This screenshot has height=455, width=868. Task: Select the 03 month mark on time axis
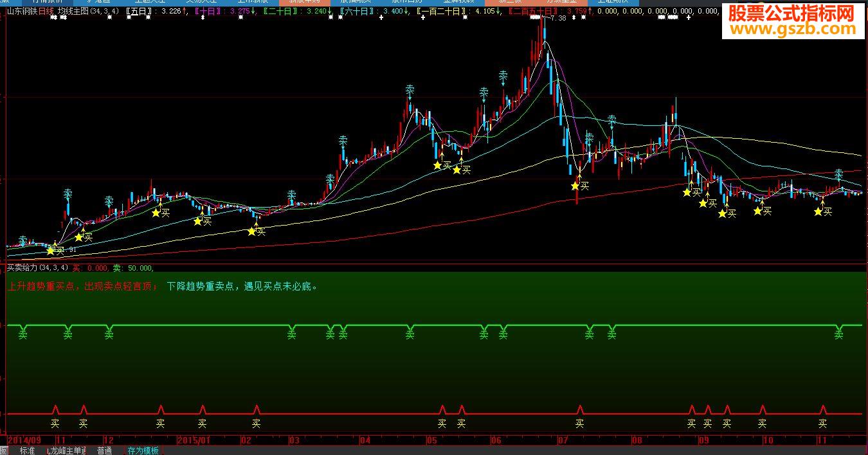(294, 441)
